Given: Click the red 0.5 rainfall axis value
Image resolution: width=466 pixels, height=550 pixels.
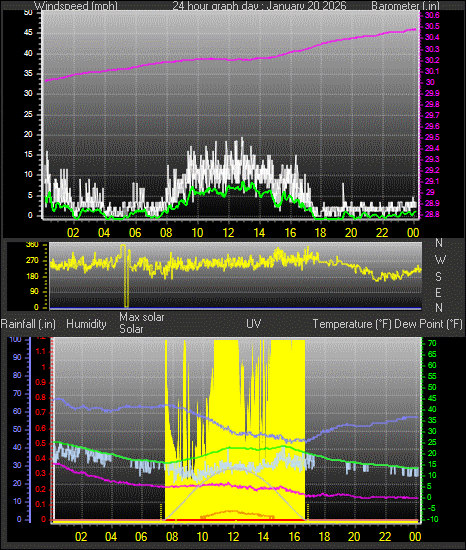Looking at the screenshot, I should [x=41, y=443].
